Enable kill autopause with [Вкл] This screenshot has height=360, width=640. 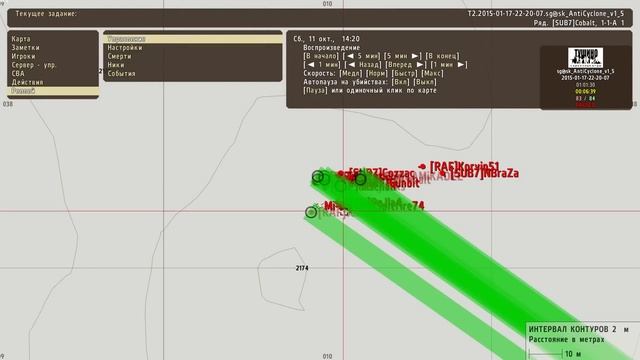pos(401,82)
